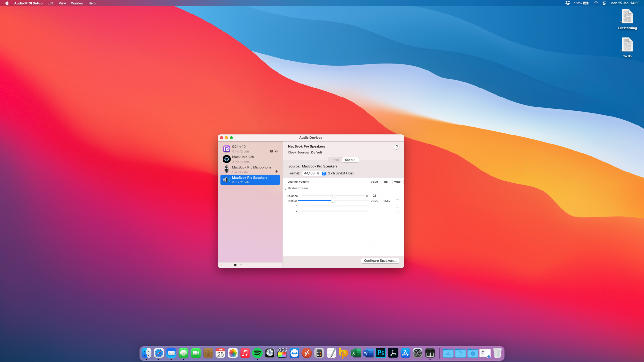
Task: Open the Window menu
Action: [77, 3]
